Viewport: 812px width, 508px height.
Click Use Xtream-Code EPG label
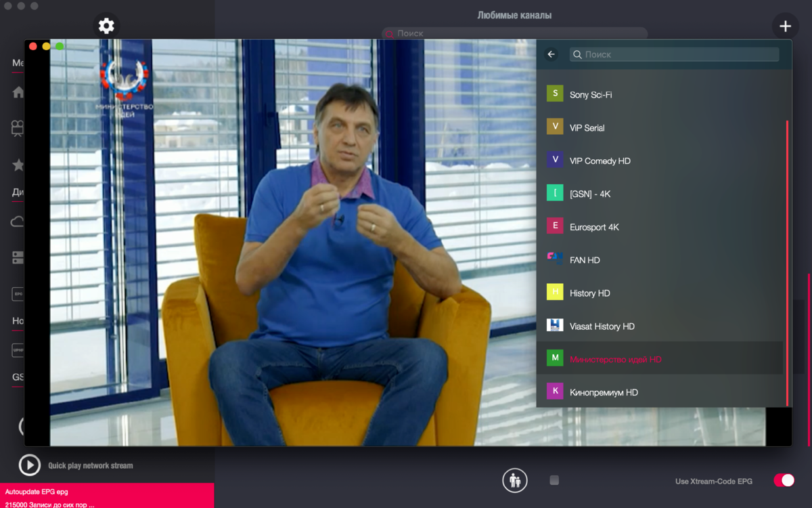714,482
